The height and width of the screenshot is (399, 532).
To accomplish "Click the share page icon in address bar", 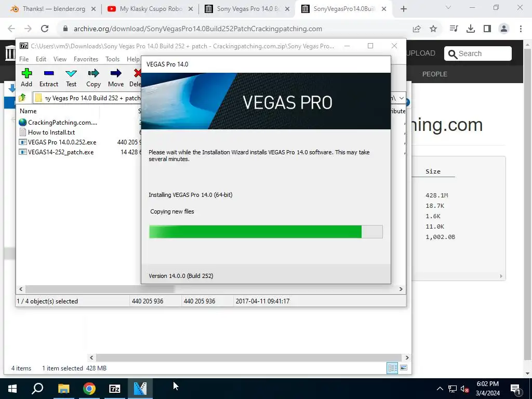I will click(x=417, y=29).
